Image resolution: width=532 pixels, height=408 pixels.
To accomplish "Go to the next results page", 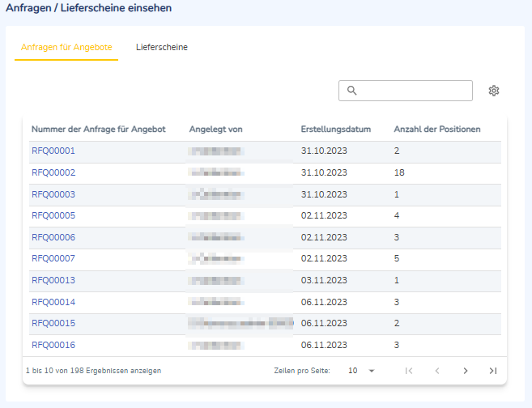I will pos(465,371).
